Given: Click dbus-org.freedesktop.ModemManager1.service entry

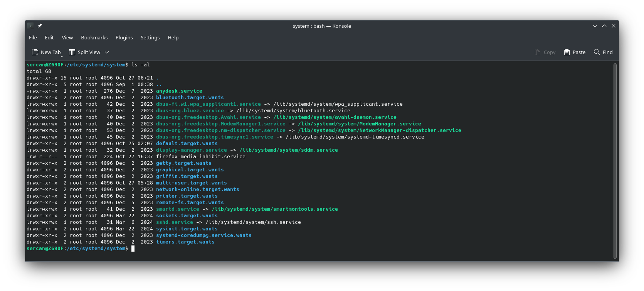Looking at the screenshot, I should tap(221, 124).
